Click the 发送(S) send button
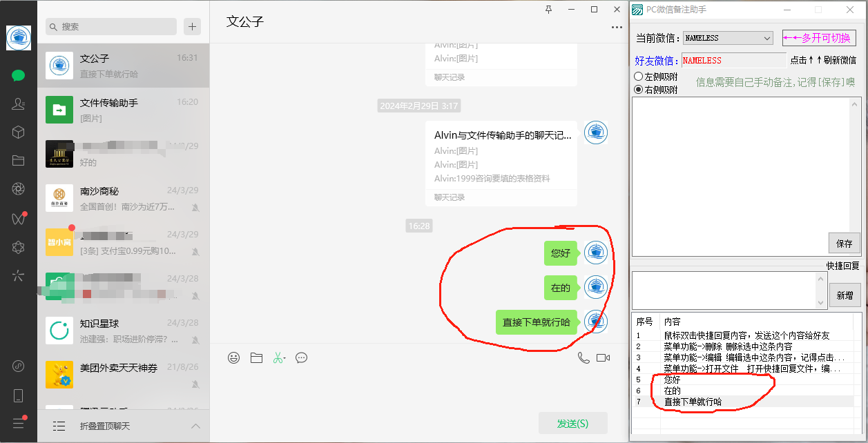Viewport: 868px width, 443px height. point(573,423)
